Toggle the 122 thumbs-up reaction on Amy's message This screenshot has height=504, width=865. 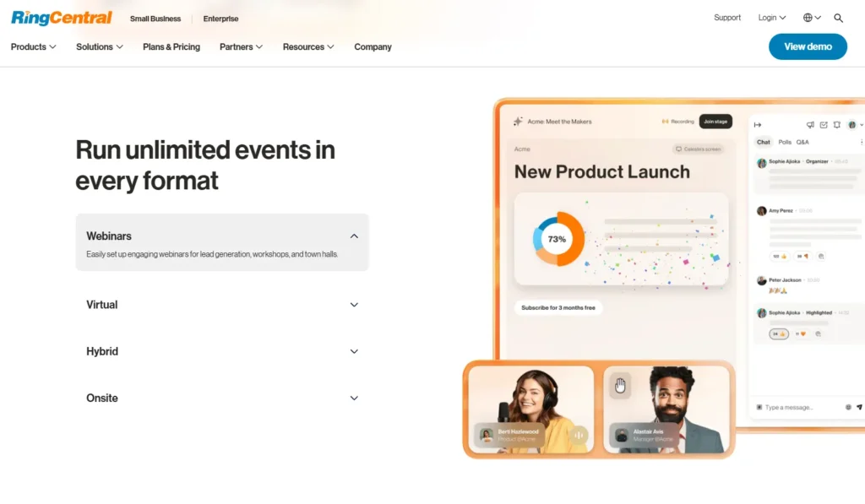(x=780, y=257)
